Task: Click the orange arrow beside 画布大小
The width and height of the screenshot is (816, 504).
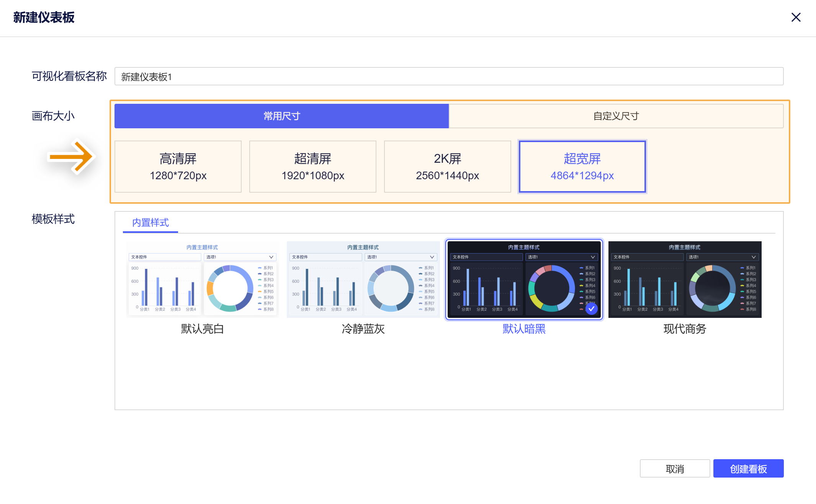Action: click(x=72, y=156)
